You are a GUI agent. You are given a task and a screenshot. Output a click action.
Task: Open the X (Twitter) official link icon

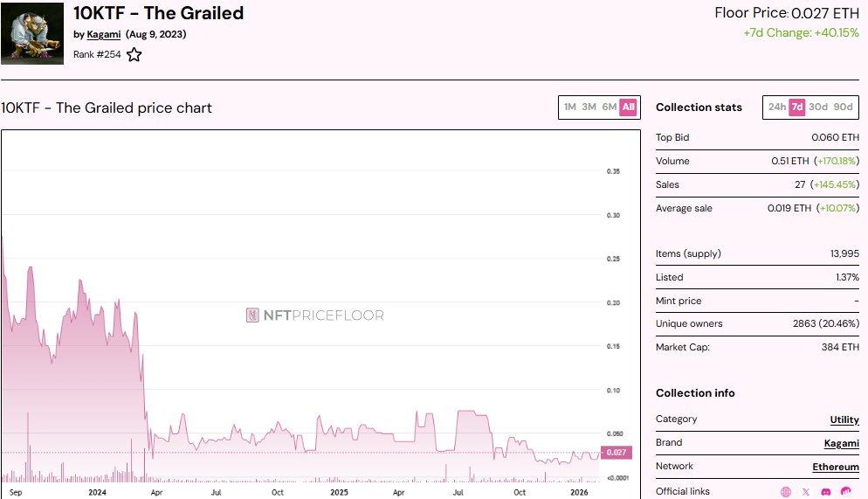[805, 491]
